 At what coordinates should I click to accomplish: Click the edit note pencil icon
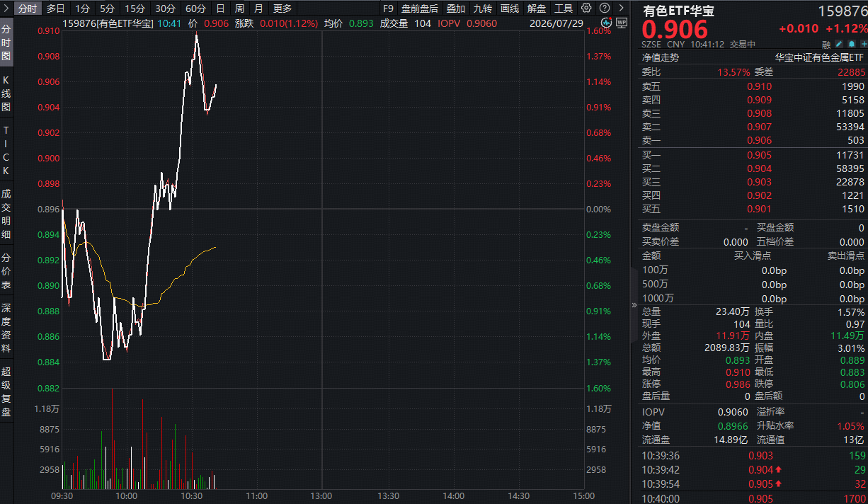point(839,44)
